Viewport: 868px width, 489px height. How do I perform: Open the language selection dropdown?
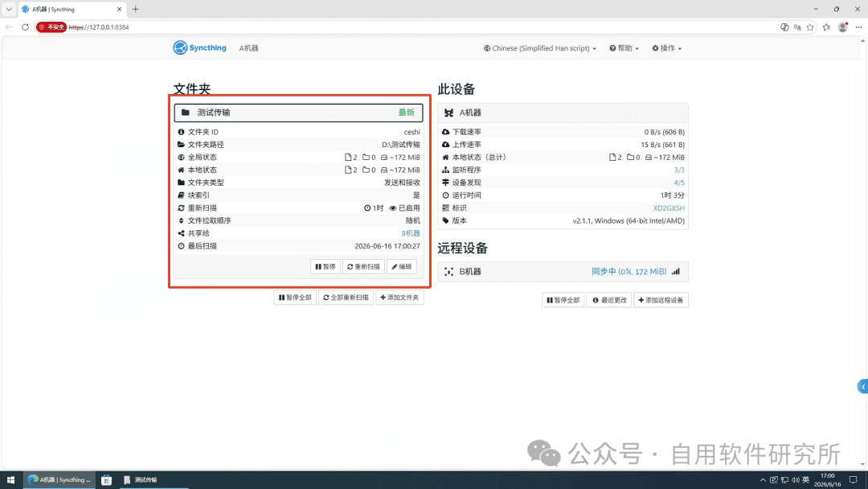tap(540, 48)
